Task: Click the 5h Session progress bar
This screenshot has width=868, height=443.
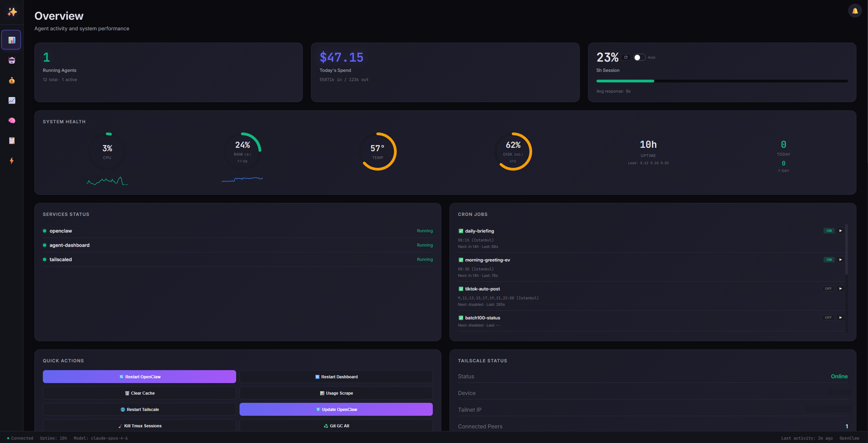Action: (x=721, y=81)
